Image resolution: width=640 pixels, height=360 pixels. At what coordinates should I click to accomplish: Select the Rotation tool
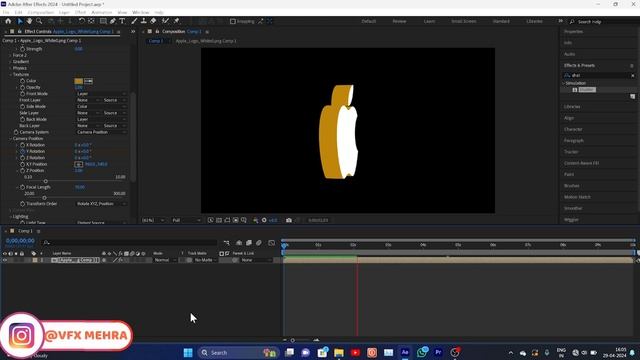(82, 21)
